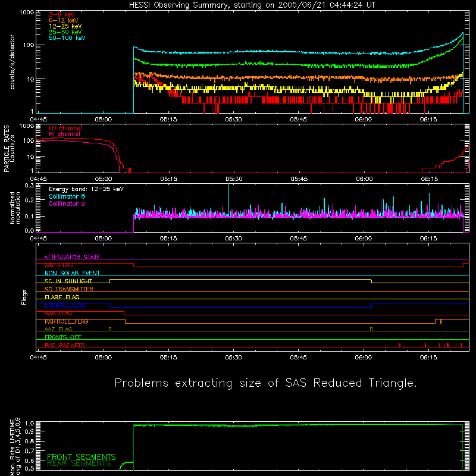This screenshot has width=476, height=476.
Task: Click the ECLIPSE_FLAG label
Action: point(65,305)
